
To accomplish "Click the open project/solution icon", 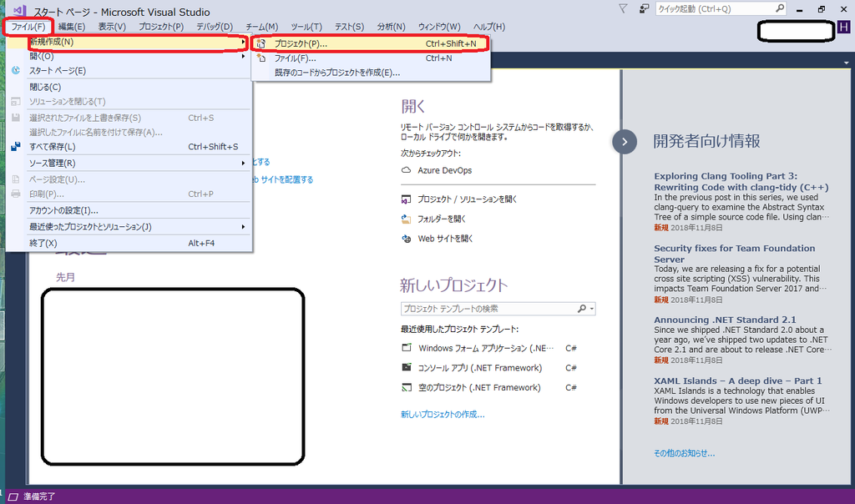I will [407, 199].
